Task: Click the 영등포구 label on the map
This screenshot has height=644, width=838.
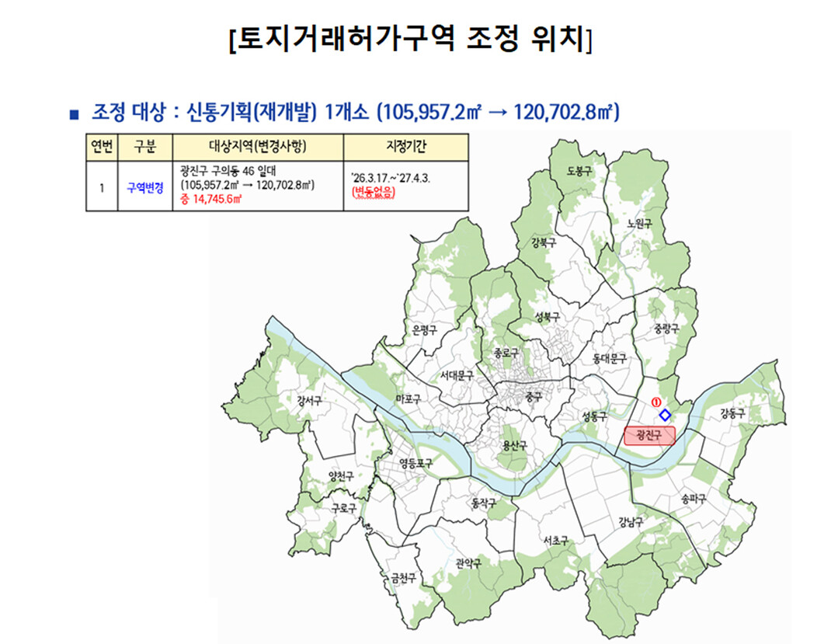Action: [x=416, y=463]
